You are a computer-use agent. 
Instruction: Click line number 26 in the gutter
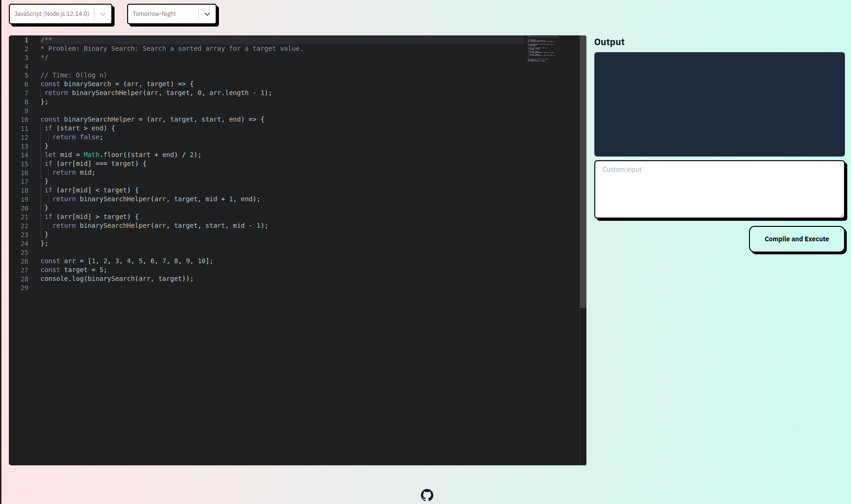(24, 261)
